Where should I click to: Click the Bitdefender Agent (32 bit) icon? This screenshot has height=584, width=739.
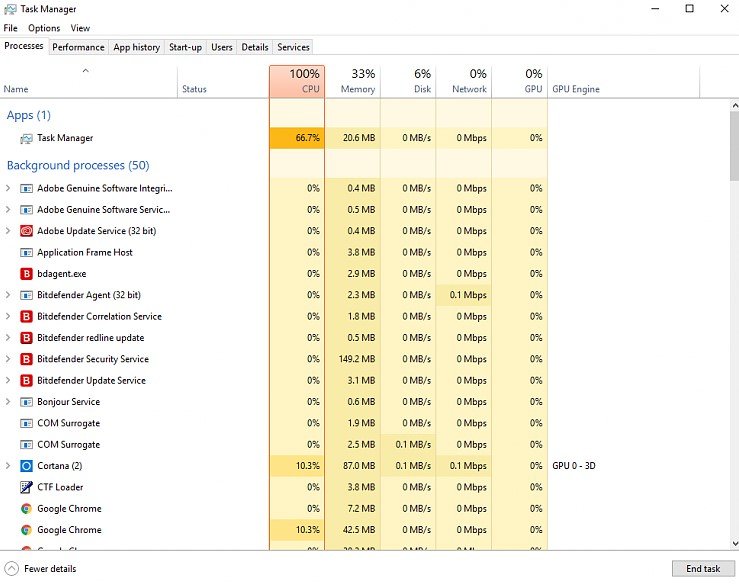[26, 295]
